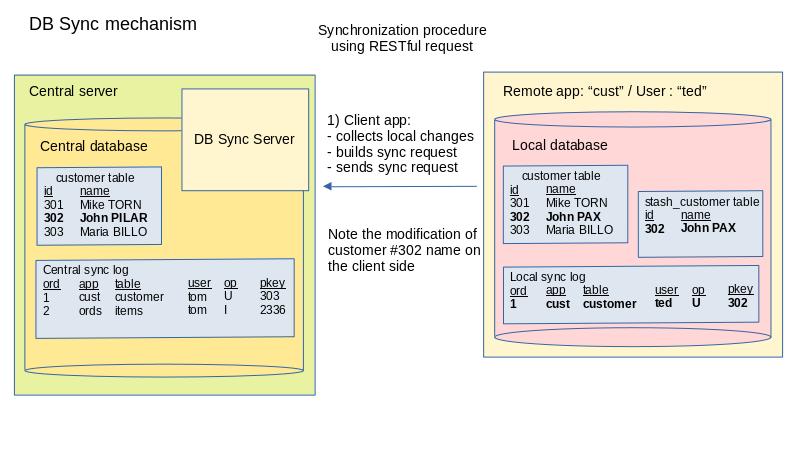The height and width of the screenshot is (450, 800).
Task: Click the 'Central database' label
Action: pyautogui.click(x=93, y=146)
